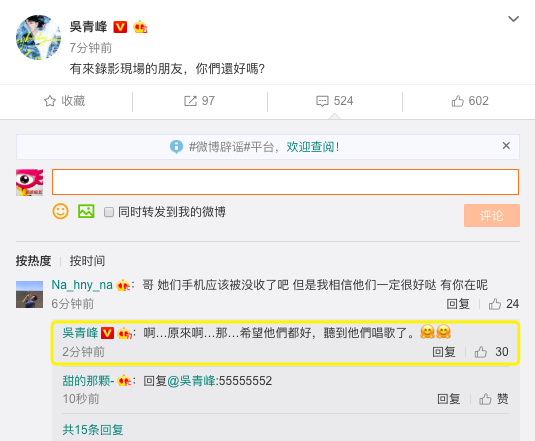Click my own avatar beside the comment box
Screen dimensions: 535x441
point(30,182)
